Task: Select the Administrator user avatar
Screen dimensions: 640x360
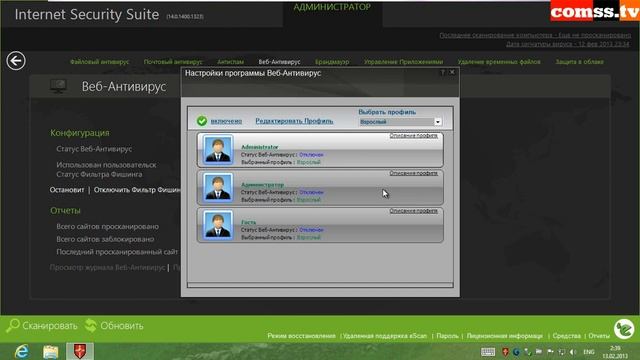Action: pyautogui.click(x=218, y=150)
